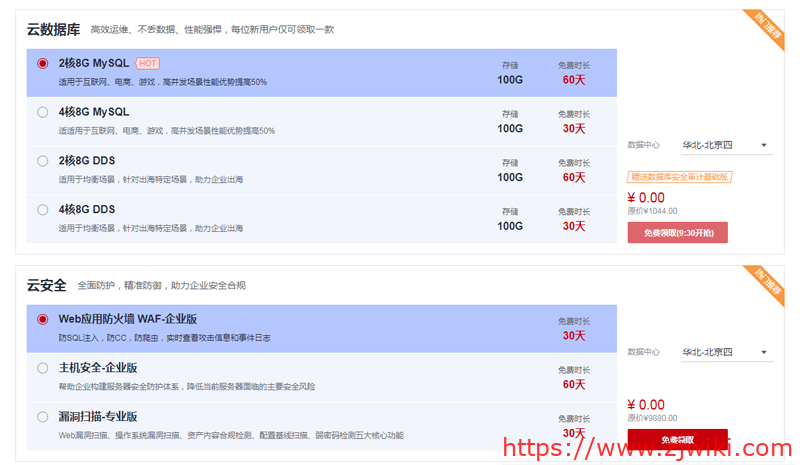Select Web应用防火墙 WAF-企业版 radio button
Screen dimensions: 800x465
(43, 320)
